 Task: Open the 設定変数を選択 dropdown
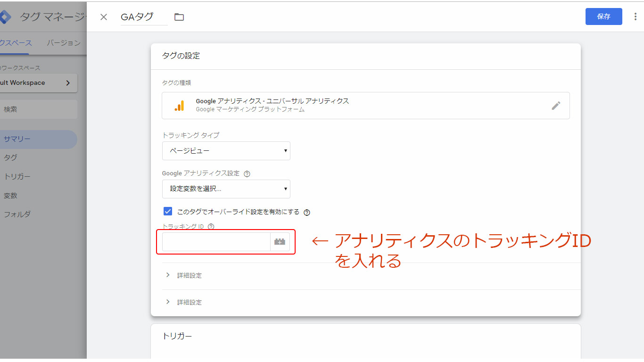tap(226, 189)
